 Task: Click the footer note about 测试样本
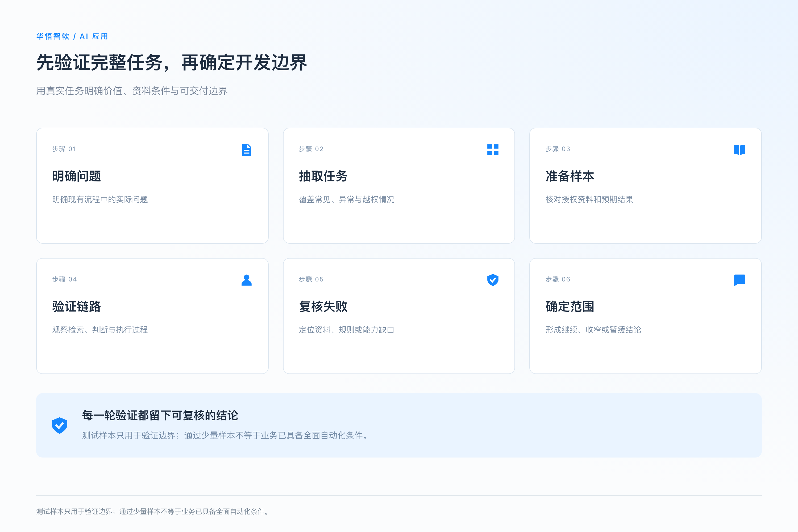153,511
